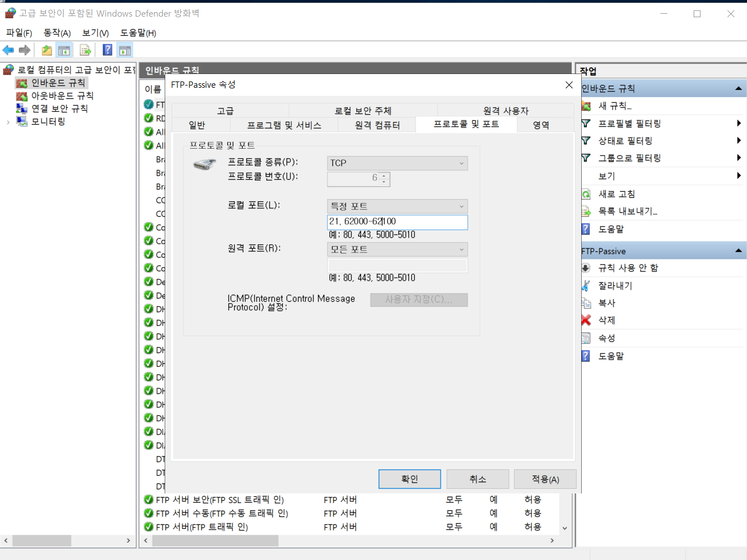
Task: Select FTP 서버(FTP 트래픽 인) rule row
Action: [350, 527]
